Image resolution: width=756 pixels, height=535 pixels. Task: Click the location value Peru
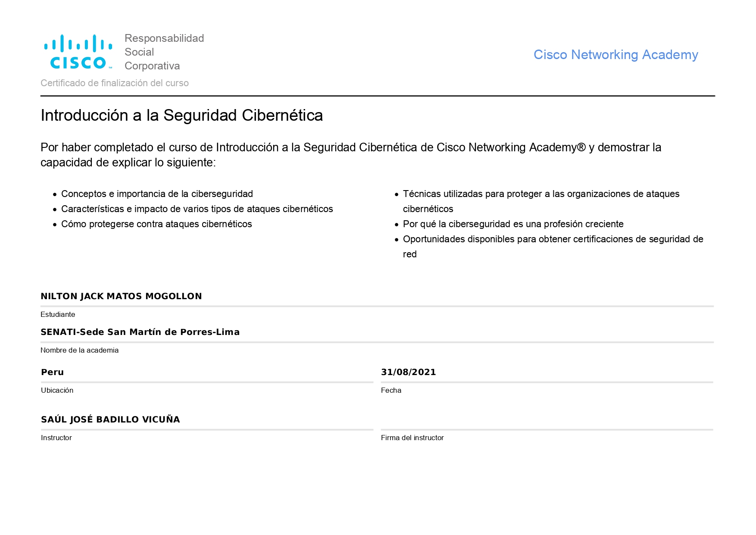click(x=52, y=372)
